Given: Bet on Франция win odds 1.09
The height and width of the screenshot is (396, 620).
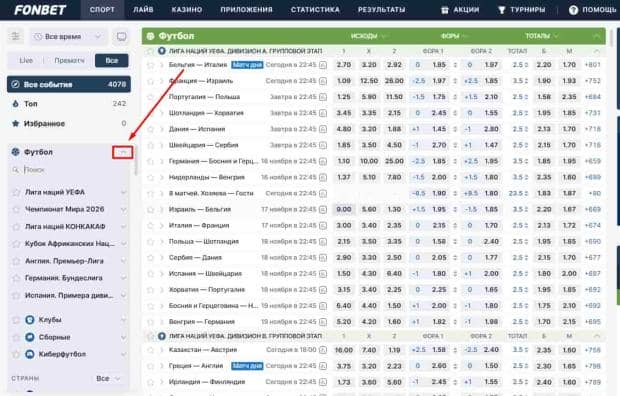Looking at the screenshot, I should 344,81.
